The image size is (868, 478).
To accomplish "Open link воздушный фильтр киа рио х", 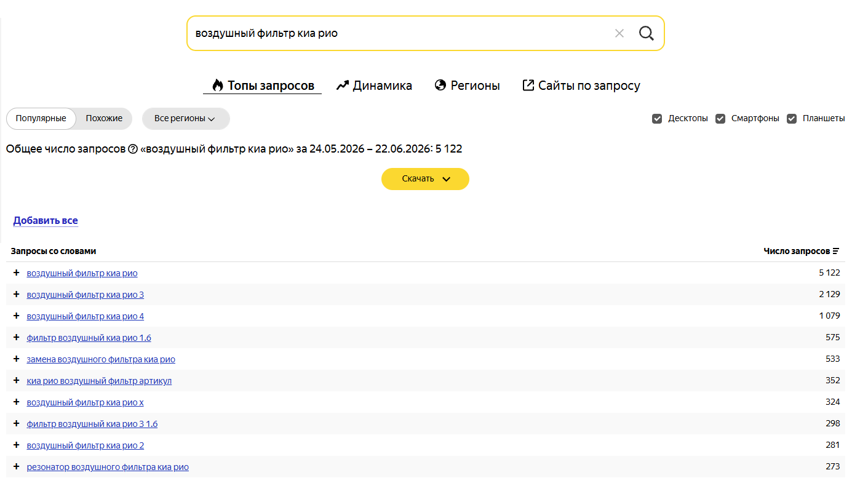I will pos(86,402).
